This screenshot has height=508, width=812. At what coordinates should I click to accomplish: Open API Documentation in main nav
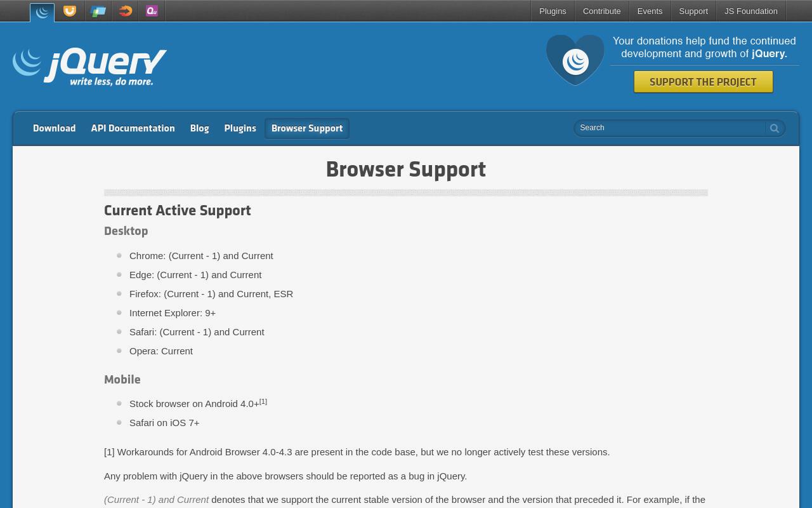[x=133, y=128]
